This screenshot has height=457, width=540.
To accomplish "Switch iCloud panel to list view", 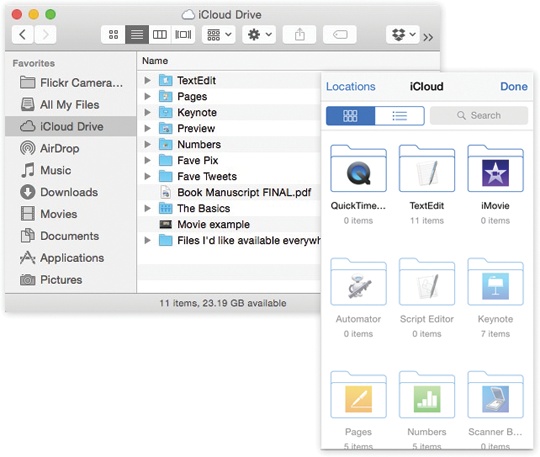I will 399,116.
